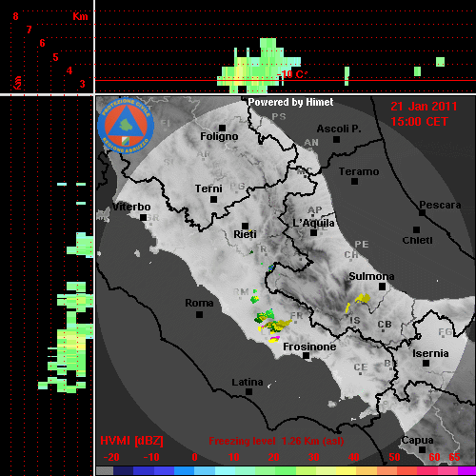The image size is (476, 476).
Task: Click the PE province abbreviation label
Action: 362,244
